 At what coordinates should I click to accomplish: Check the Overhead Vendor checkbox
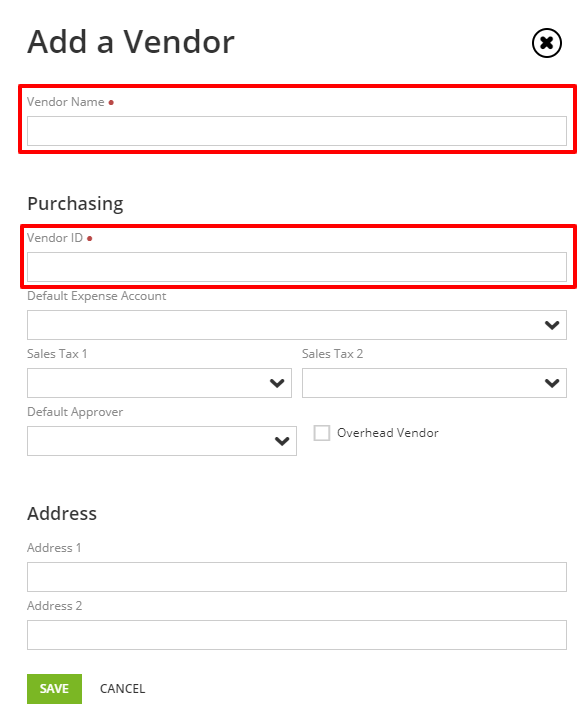pyautogui.click(x=321, y=433)
